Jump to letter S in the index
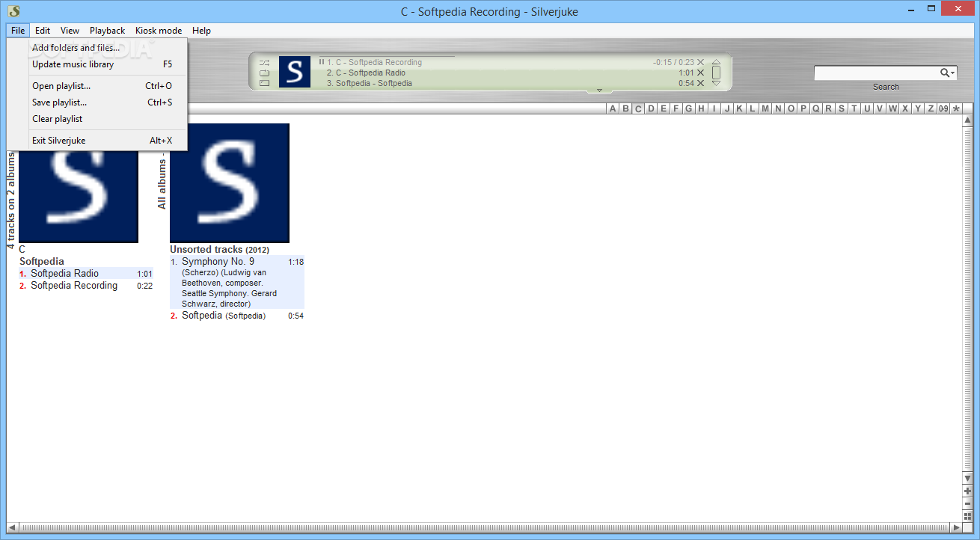Image resolution: width=980 pixels, height=540 pixels. point(842,108)
